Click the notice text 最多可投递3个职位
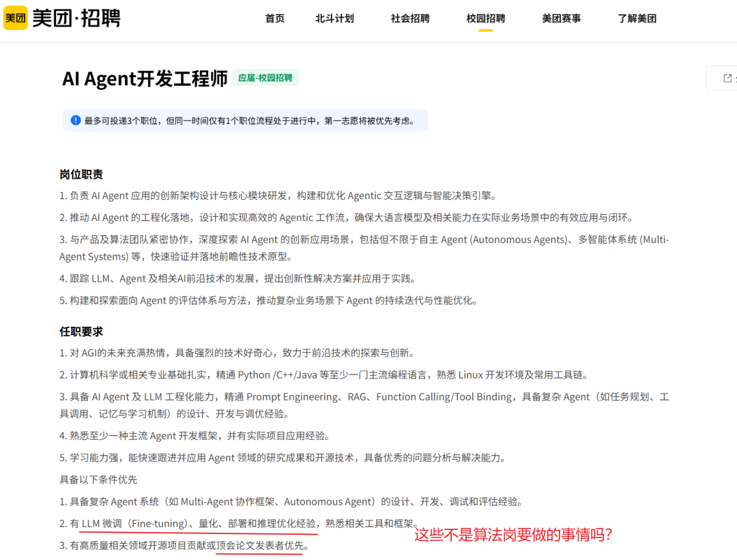Image resolution: width=737 pixels, height=560 pixels. (250, 121)
